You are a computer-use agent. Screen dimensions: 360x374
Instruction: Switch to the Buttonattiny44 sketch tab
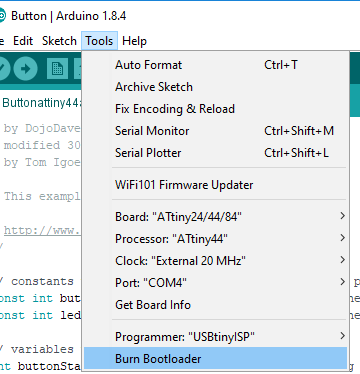click(41, 103)
